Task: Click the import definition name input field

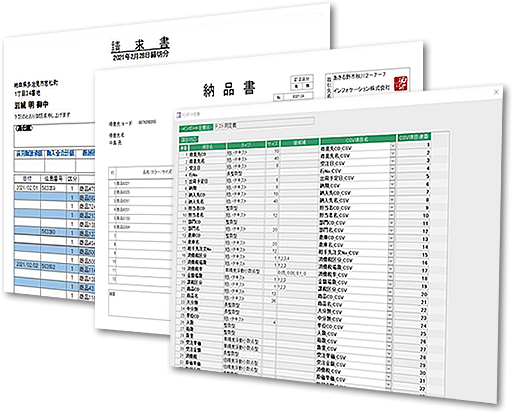Action: click(x=263, y=123)
